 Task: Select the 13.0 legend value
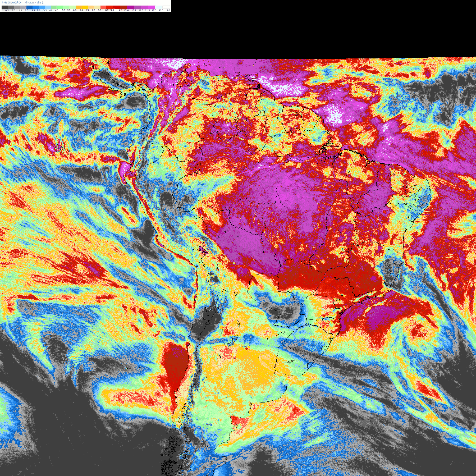168,10
